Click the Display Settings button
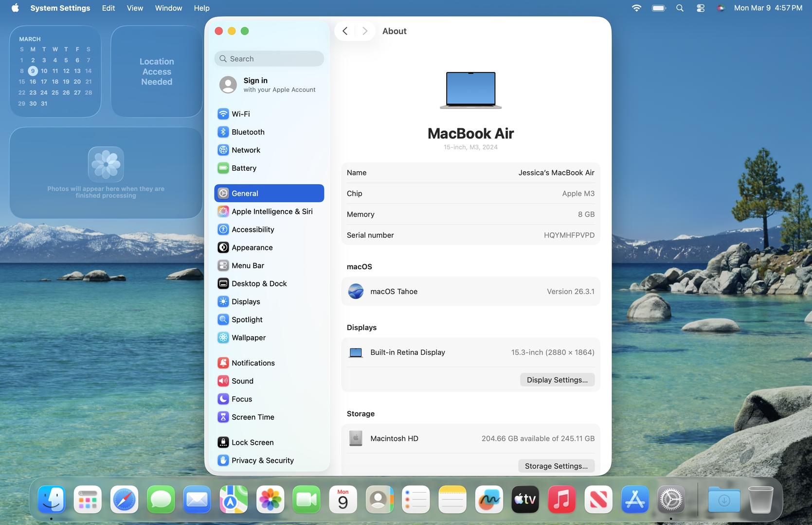This screenshot has width=812, height=525. tap(557, 380)
